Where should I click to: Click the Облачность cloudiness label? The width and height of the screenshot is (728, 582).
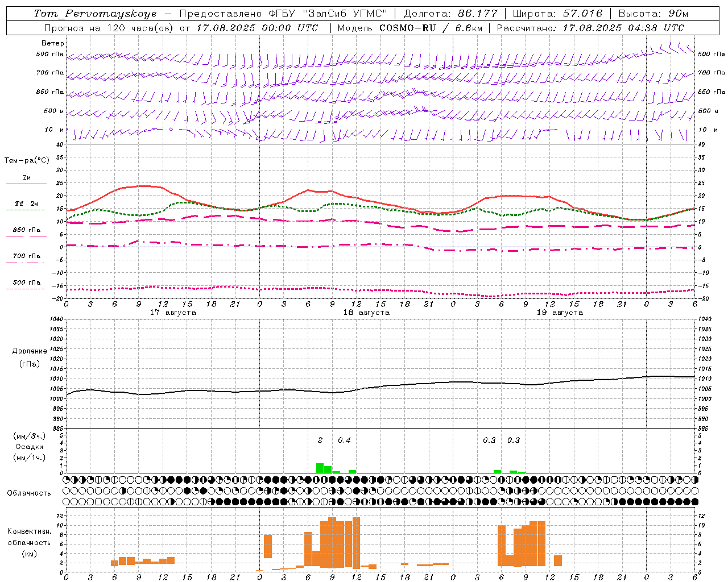(x=29, y=493)
